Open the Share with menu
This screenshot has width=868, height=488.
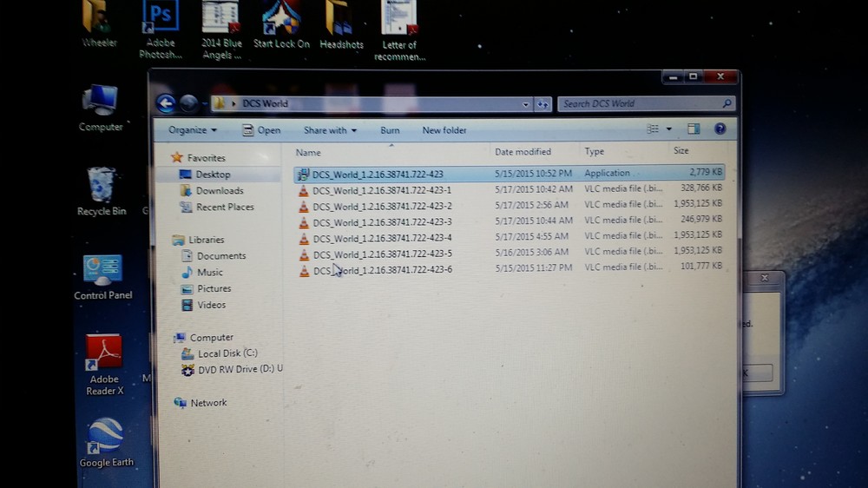point(330,130)
